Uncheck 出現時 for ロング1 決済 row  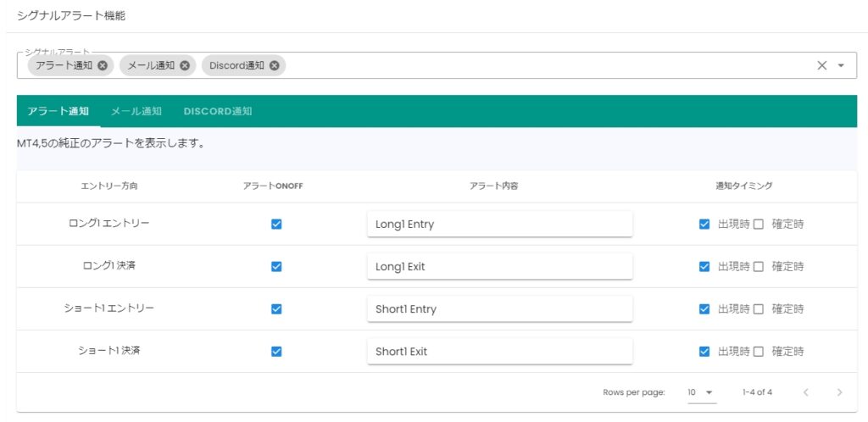(x=704, y=267)
